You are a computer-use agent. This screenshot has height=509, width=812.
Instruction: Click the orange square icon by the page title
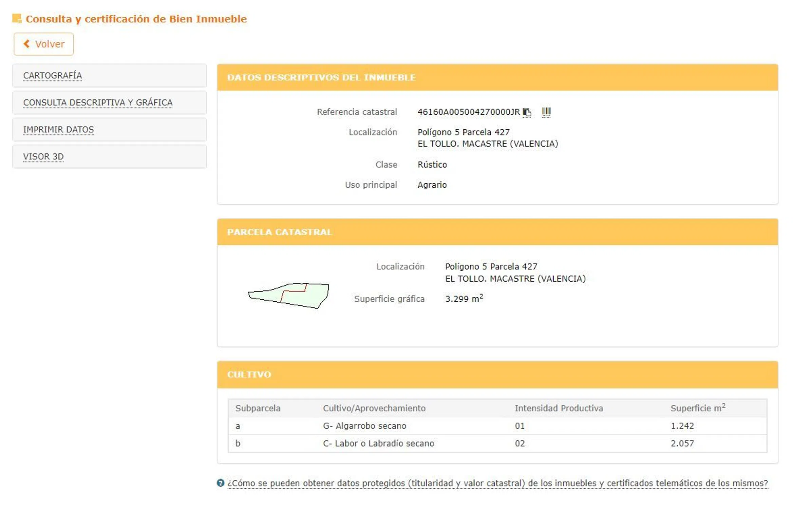coord(17,18)
